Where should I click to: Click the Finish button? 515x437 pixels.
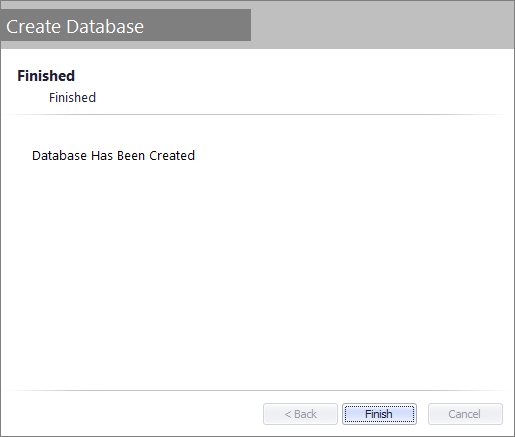click(x=379, y=414)
